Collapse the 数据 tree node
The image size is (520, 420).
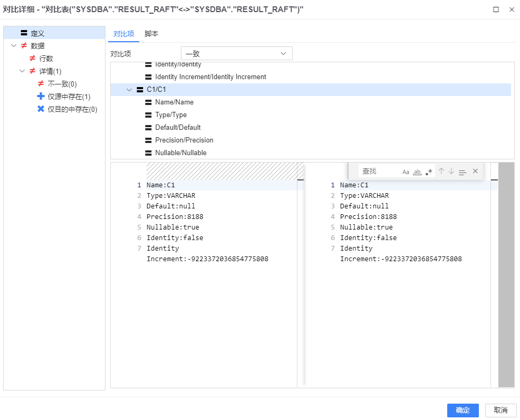pos(14,45)
